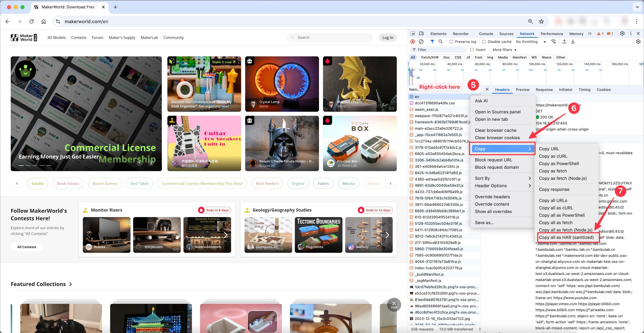Clear the network log
This screenshot has height=333, width=644.
421,42
